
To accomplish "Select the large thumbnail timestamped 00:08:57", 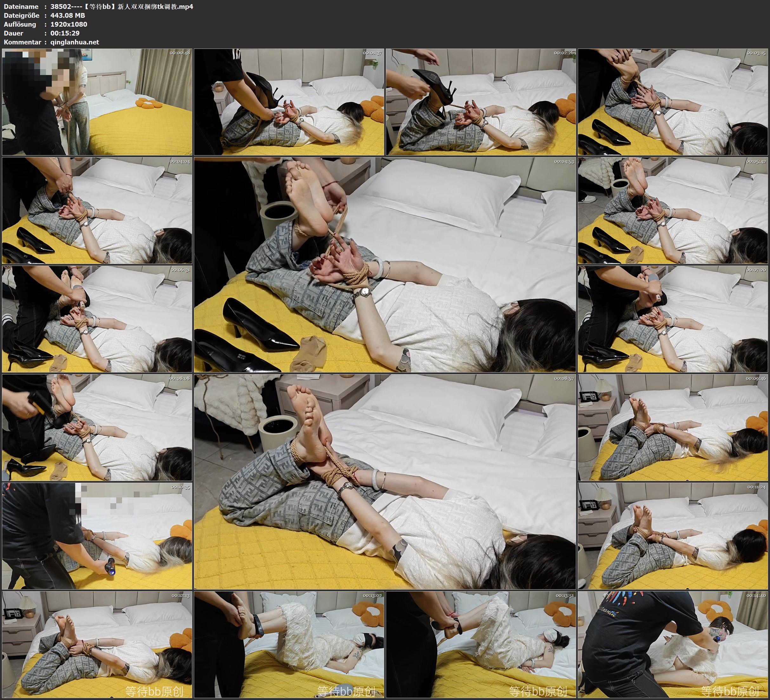I will tap(385, 481).
